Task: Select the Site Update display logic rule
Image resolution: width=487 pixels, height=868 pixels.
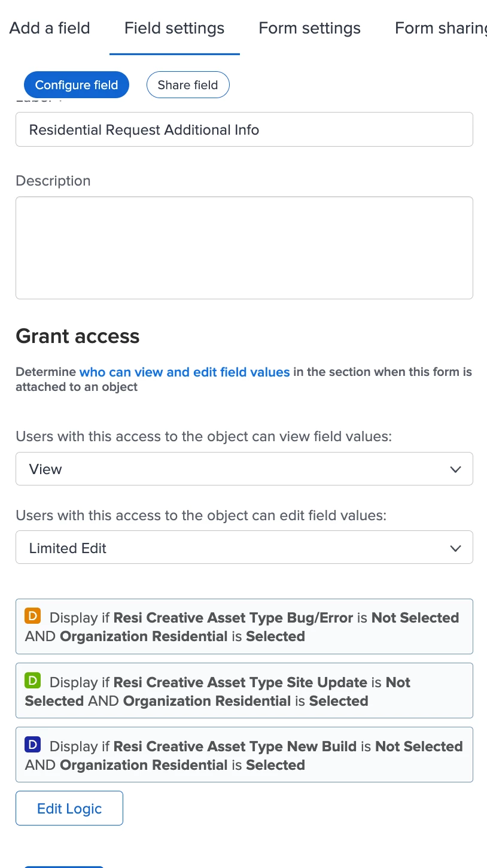Action: (x=244, y=691)
